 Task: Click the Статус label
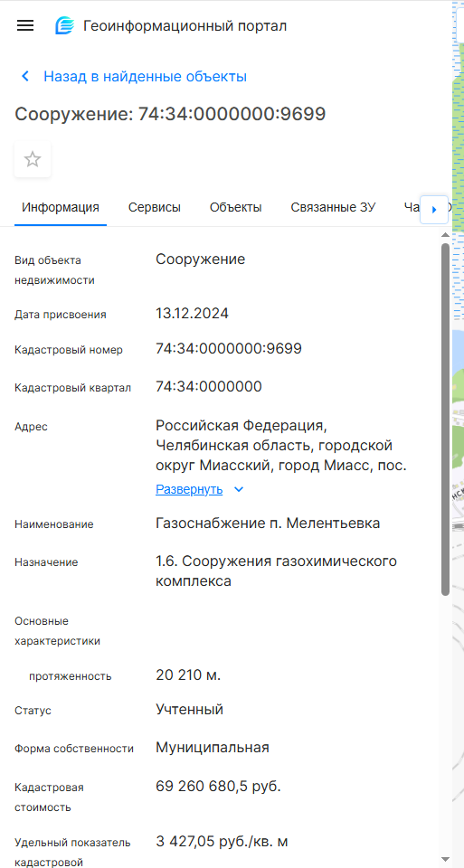pyautogui.click(x=33, y=711)
